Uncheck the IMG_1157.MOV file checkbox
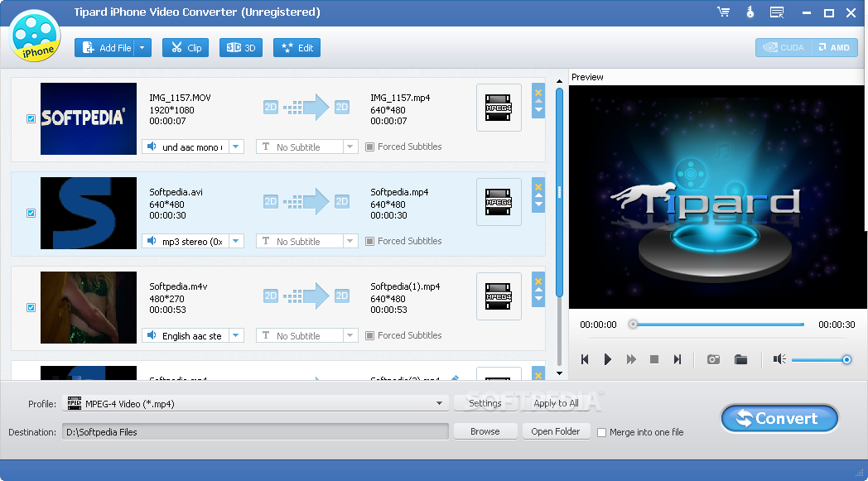This screenshot has height=481, width=868. tap(31, 119)
